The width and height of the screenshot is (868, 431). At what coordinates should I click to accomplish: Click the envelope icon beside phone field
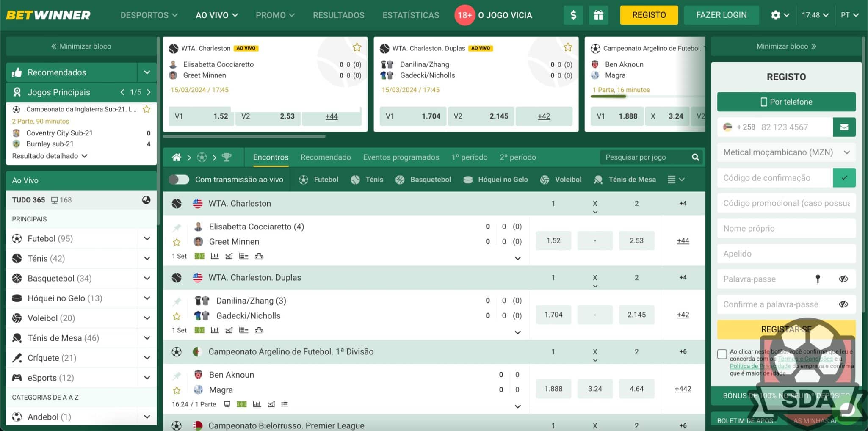pyautogui.click(x=844, y=127)
